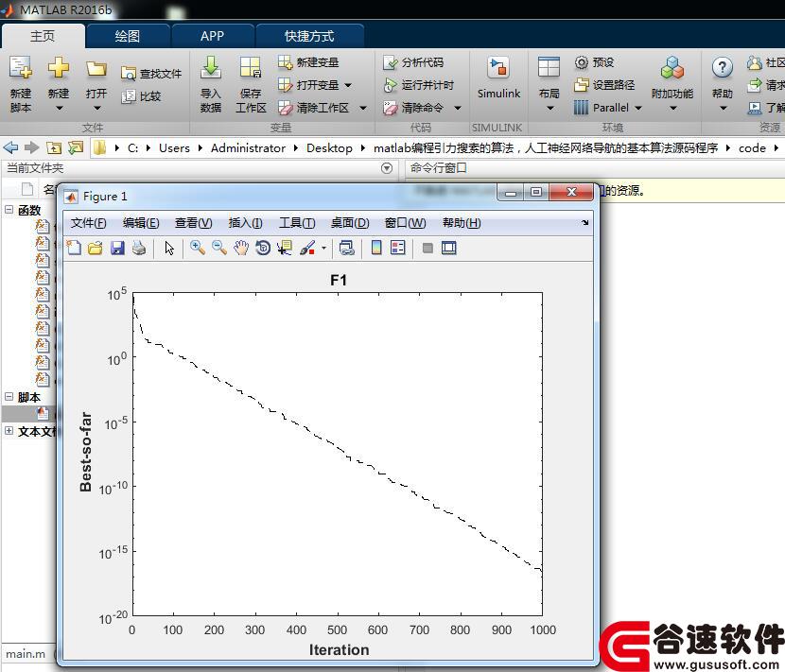This screenshot has width=785, height=672.
Task: Open 帮助(H) menu in Figure 1
Action: [x=462, y=223]
